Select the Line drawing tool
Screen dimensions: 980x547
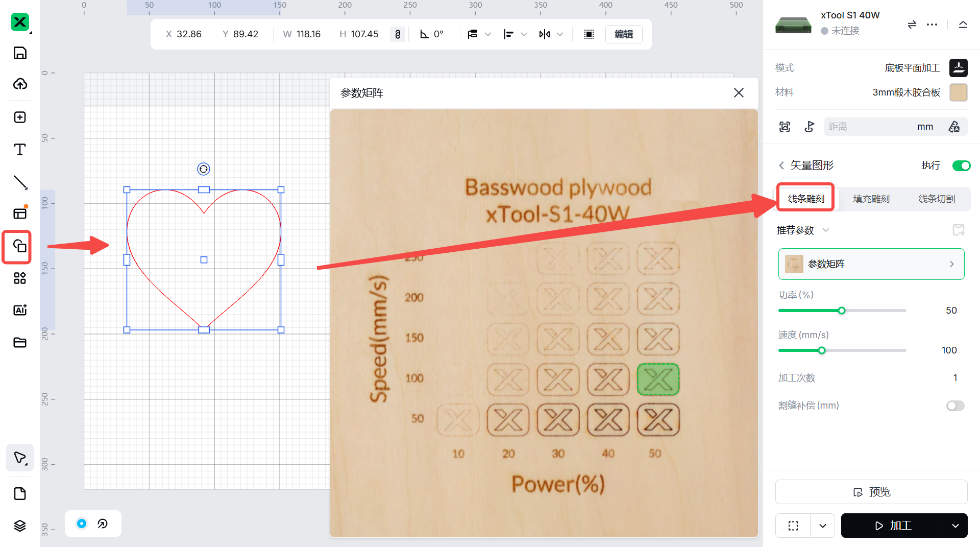pos(20,182)
